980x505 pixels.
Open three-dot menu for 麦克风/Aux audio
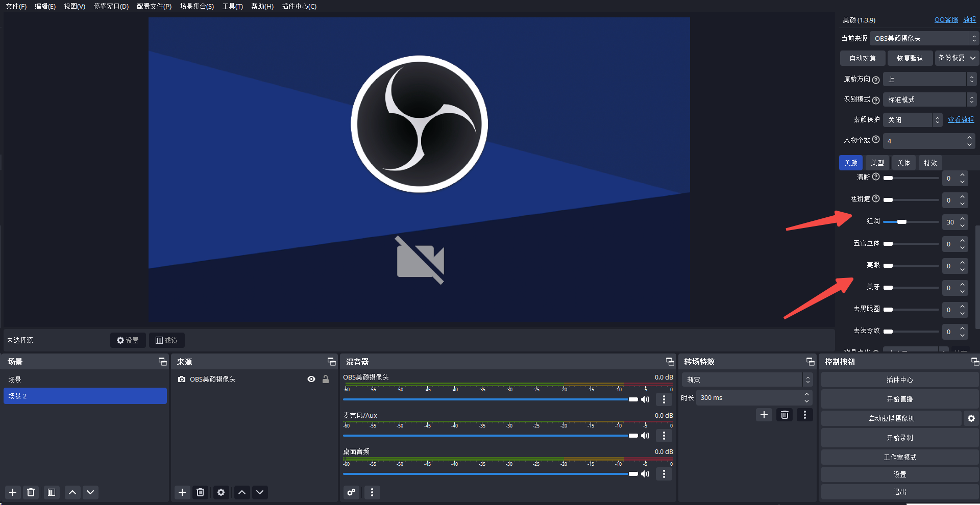point(664,436)
